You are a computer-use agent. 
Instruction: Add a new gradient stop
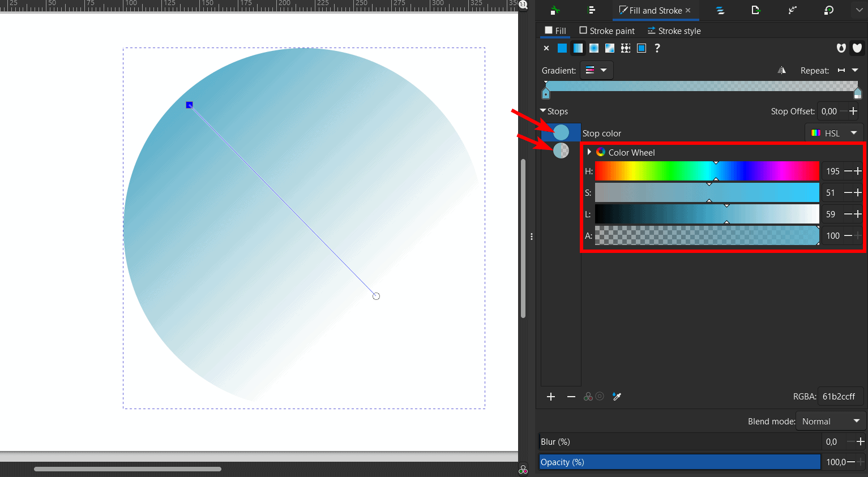[551, 397]
